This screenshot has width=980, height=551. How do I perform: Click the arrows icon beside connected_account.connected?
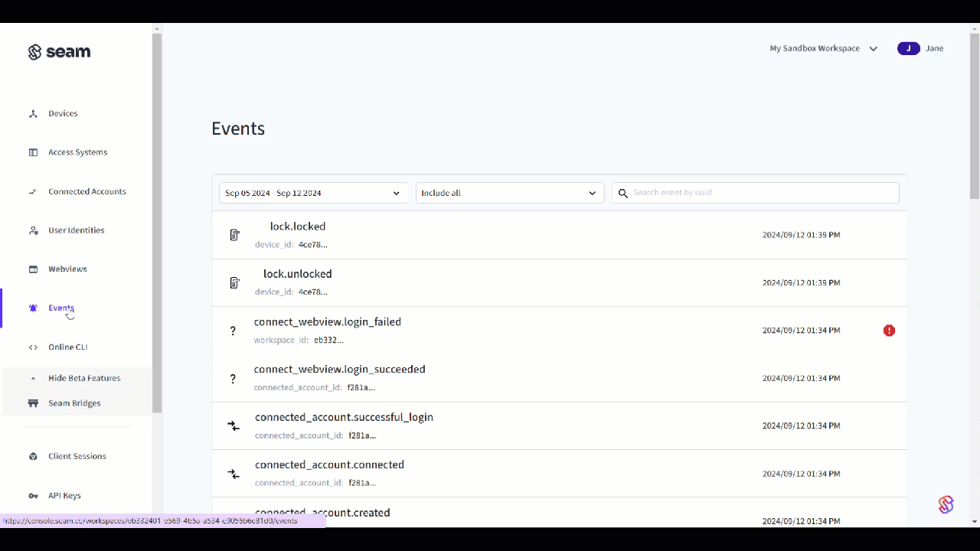point(234,474)
